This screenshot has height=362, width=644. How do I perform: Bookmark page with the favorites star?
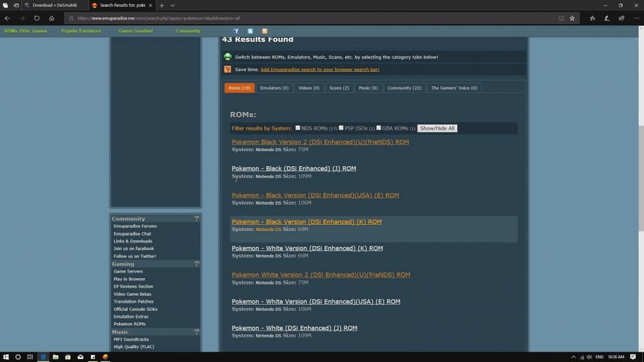click(572, 18)
